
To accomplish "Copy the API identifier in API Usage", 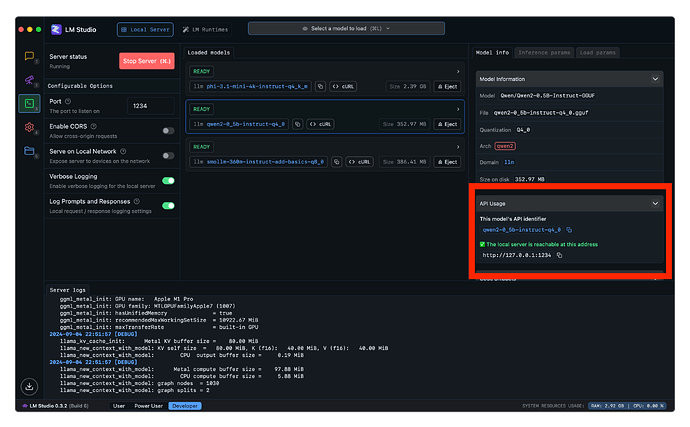I will coord(569,230).
